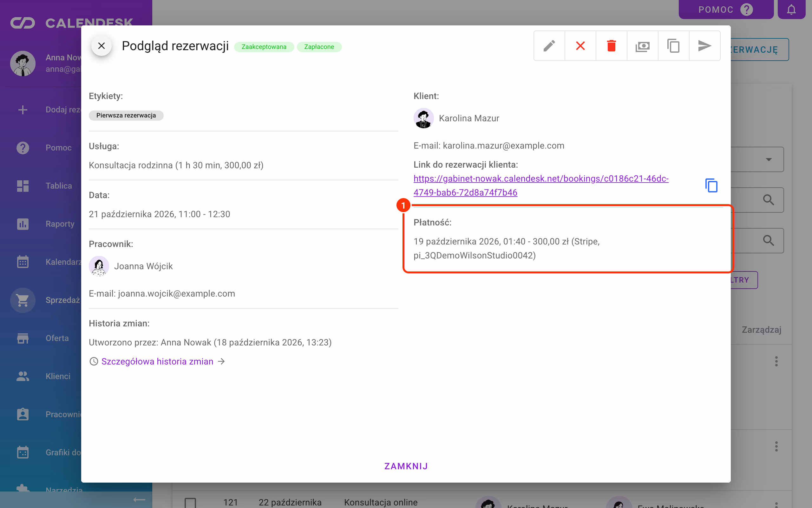Click the ZAMKNIJ button
The image size is (812, 508).
pyautogui.click(x=406, y=466)
